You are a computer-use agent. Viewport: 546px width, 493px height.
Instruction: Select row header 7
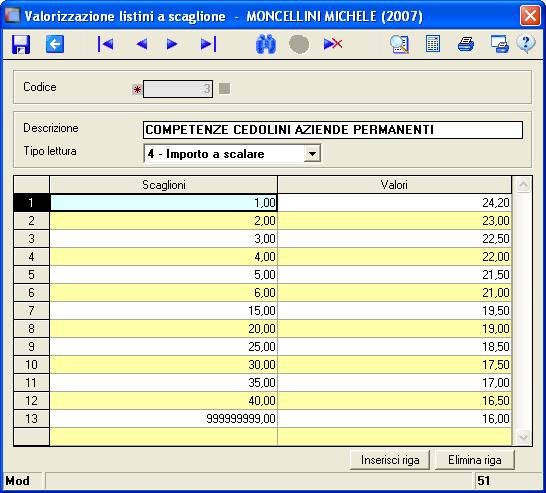coord(31,311)
